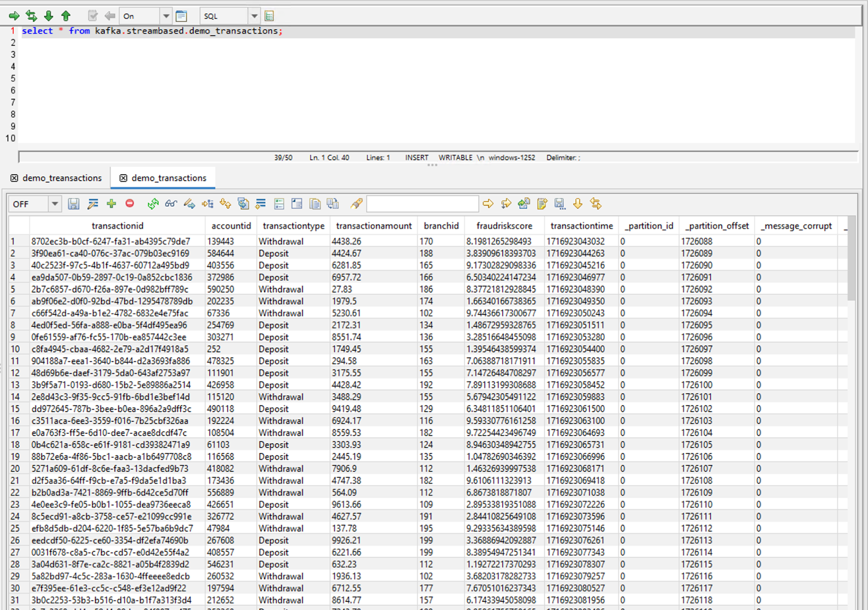Copy the data with the two-pages icon
Screen dimensions: 868x610
click(x=315, y=204)
